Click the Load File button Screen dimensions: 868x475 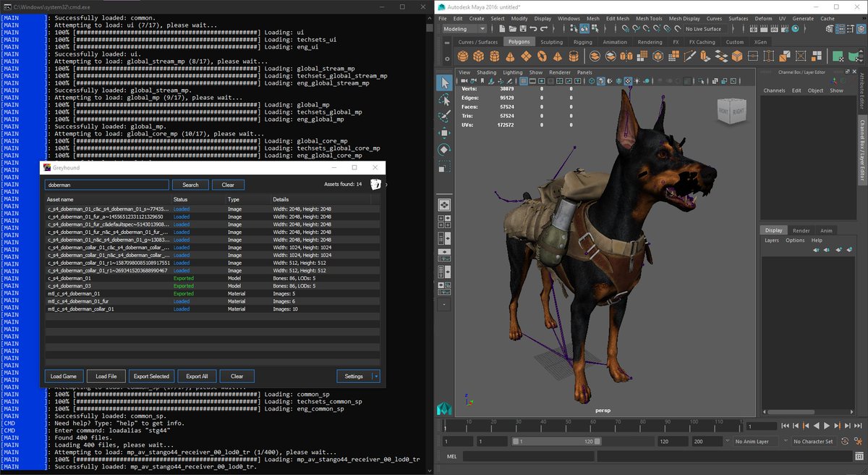coord(106,376)
